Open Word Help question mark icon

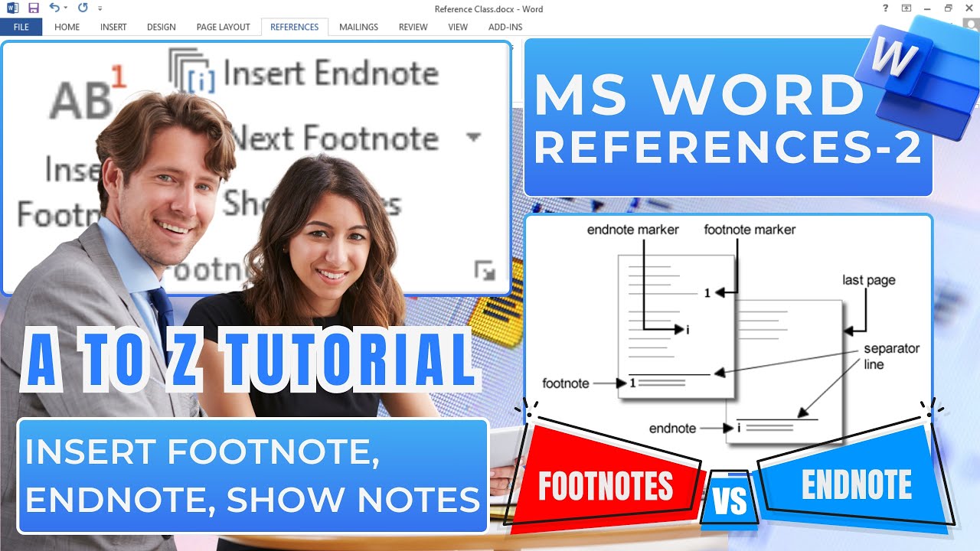tap(886, 8)
